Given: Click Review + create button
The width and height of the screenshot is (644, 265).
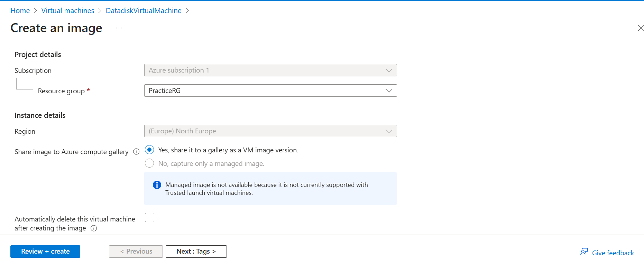Looking at the screenshot, I should [x=45, y=252].
